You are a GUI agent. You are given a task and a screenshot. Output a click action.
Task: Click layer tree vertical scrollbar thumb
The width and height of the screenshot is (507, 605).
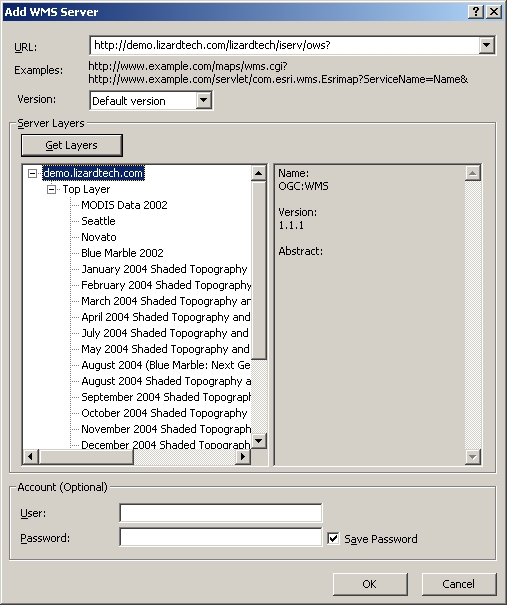click(x=259, y=270)
